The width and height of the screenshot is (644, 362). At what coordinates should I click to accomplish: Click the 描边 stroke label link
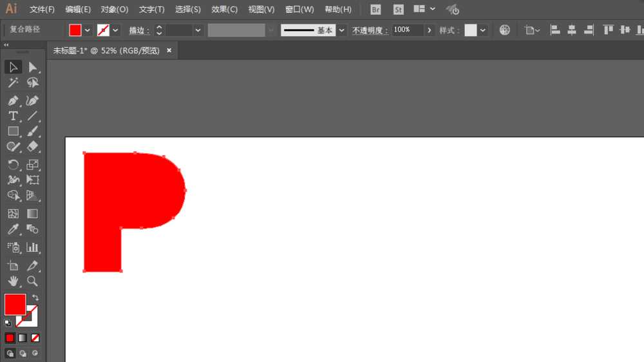pos(138,30)
